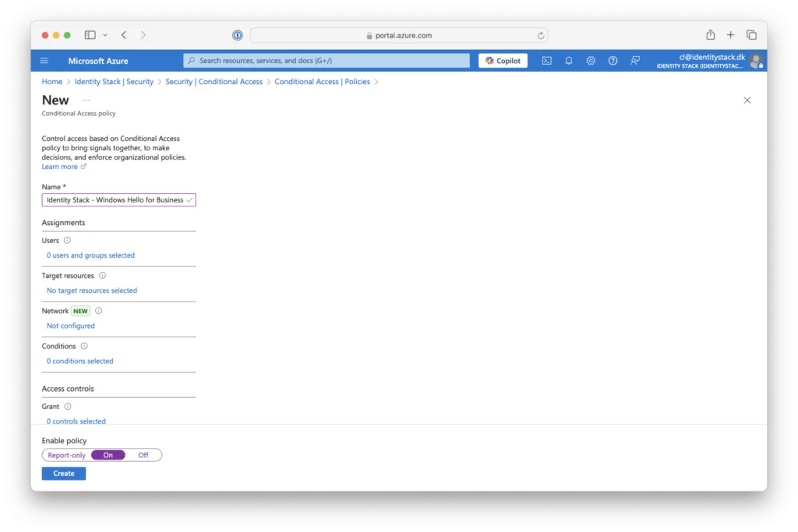
Task: Open Identity Stack | Security breadcrumb
Action: tap(114, 81)
